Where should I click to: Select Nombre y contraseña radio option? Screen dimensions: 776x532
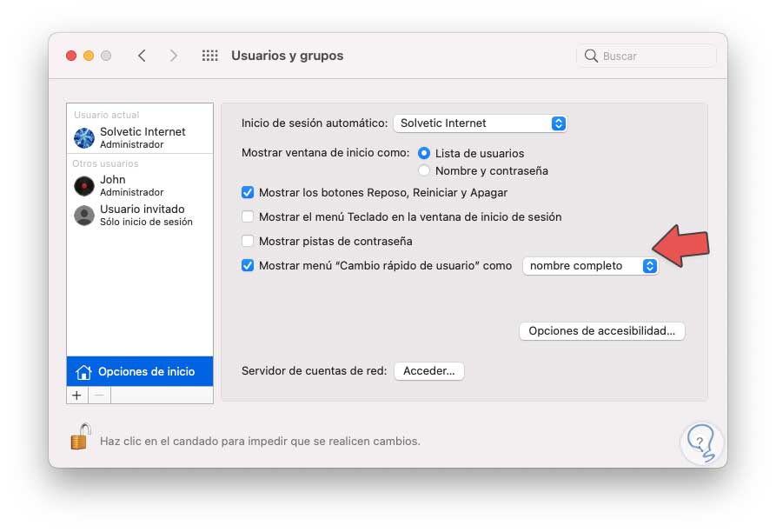pyautogui.click(x=424, y=171)
